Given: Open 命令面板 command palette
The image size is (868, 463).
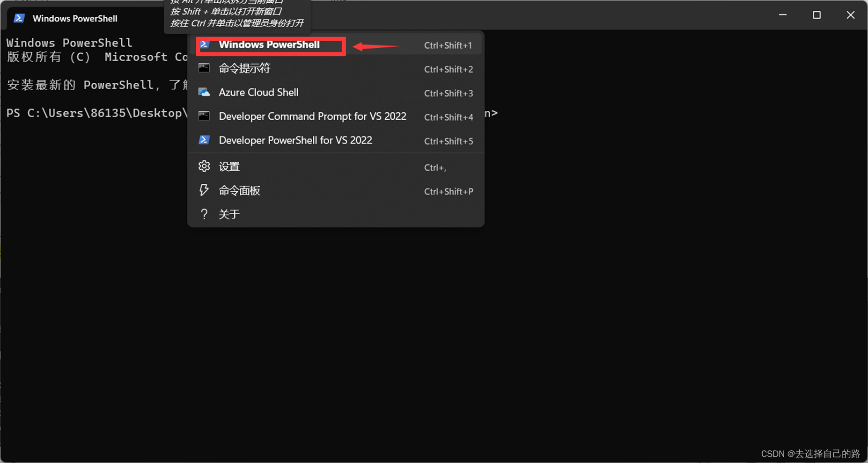Looking at the screenshot, I should tap(240, 190).
